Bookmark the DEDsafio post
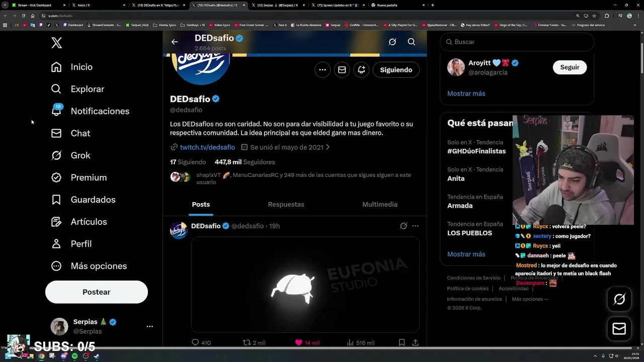This screenshot has width=644, height=362. (x=401, y=343)
